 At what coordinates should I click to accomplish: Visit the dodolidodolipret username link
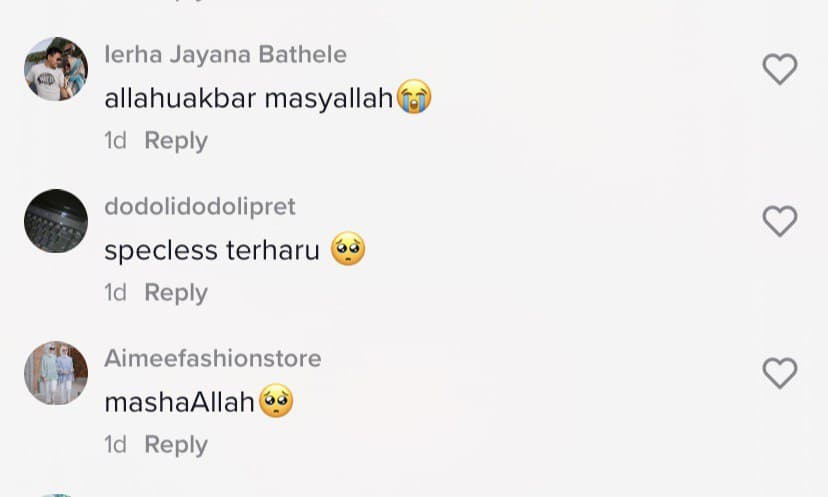tap(200, 207)
